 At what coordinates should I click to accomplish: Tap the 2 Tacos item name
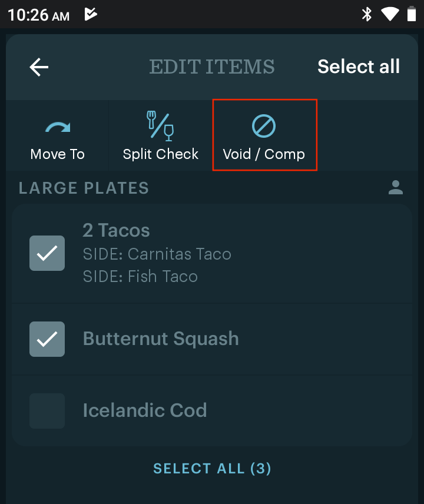click(x=116, y=230)
